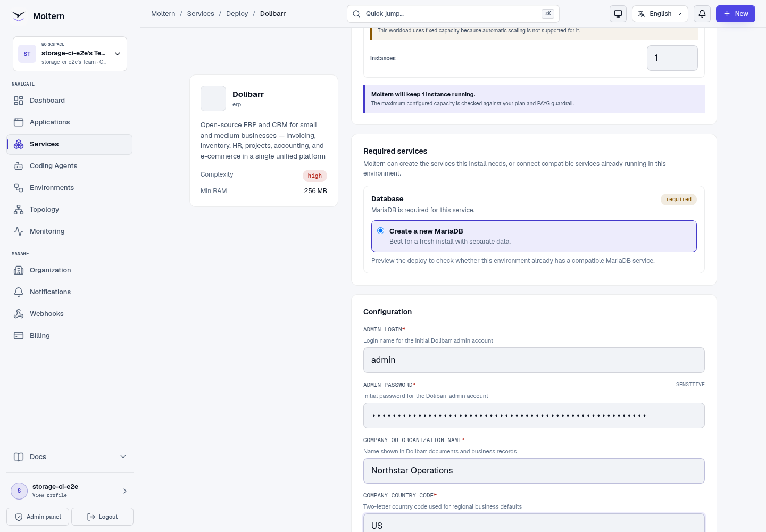766x532 pixels.
Task: Click the Logout button
Action: tap(102, 517)
